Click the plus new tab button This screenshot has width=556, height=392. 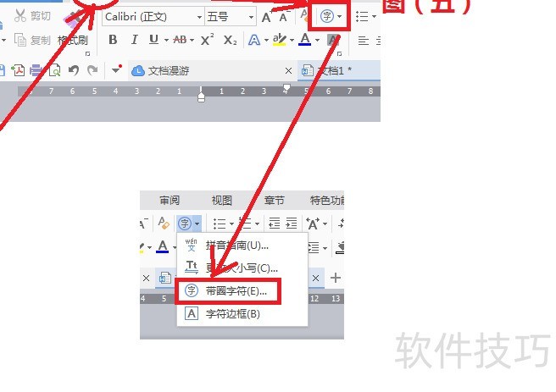(x=336, y=278)
